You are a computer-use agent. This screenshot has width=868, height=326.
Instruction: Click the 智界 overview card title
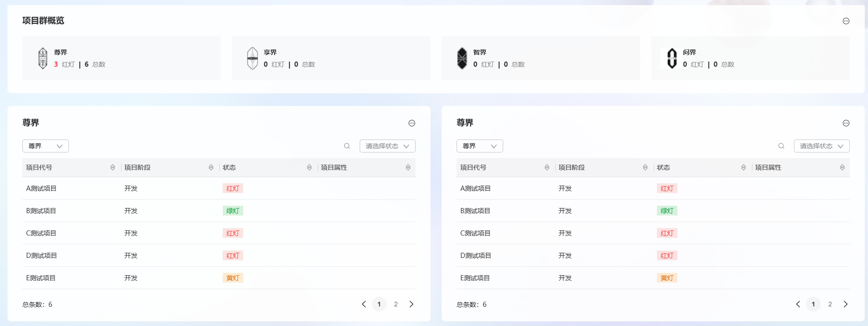480,52
